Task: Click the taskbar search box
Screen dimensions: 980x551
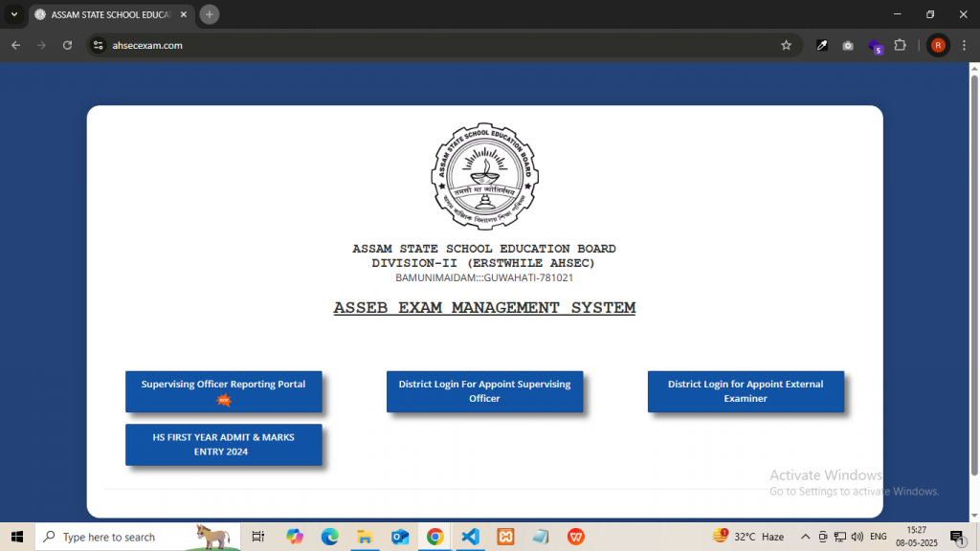Action: pyautogui.click(x=138, y=537)
